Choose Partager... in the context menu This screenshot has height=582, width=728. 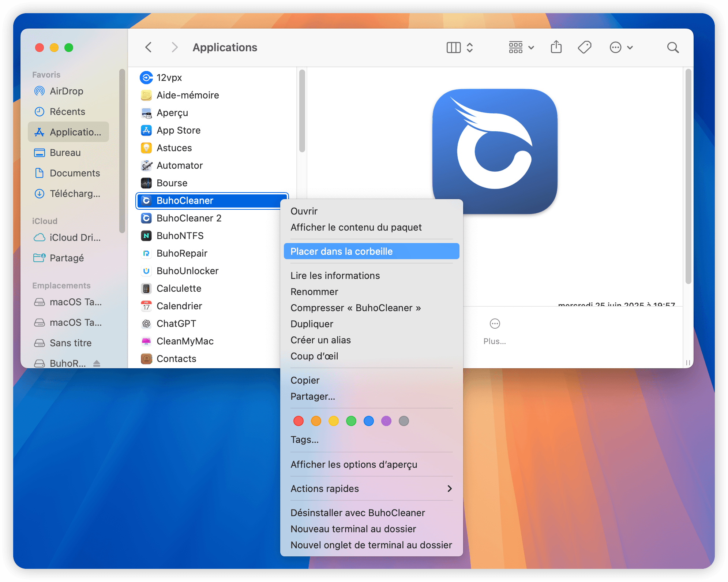tap(371, 396)
